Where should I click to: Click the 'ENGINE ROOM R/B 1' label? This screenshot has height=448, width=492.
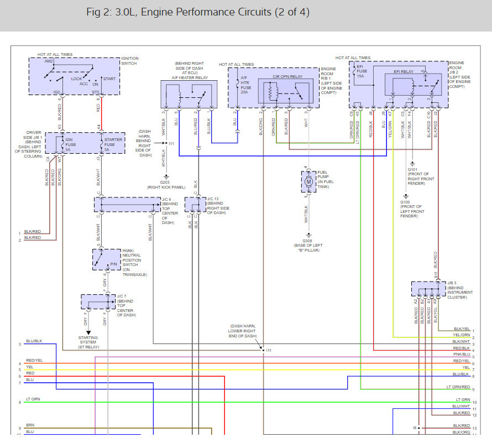point(331,81)
